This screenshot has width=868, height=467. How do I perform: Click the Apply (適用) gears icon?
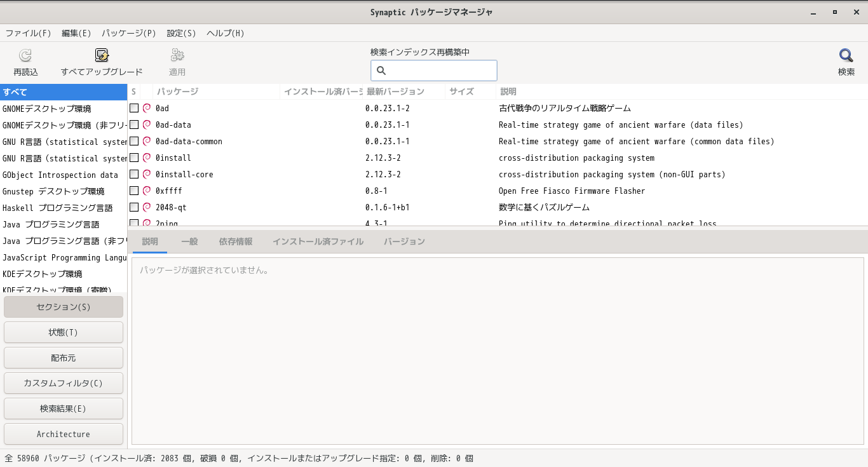point(177,56)
